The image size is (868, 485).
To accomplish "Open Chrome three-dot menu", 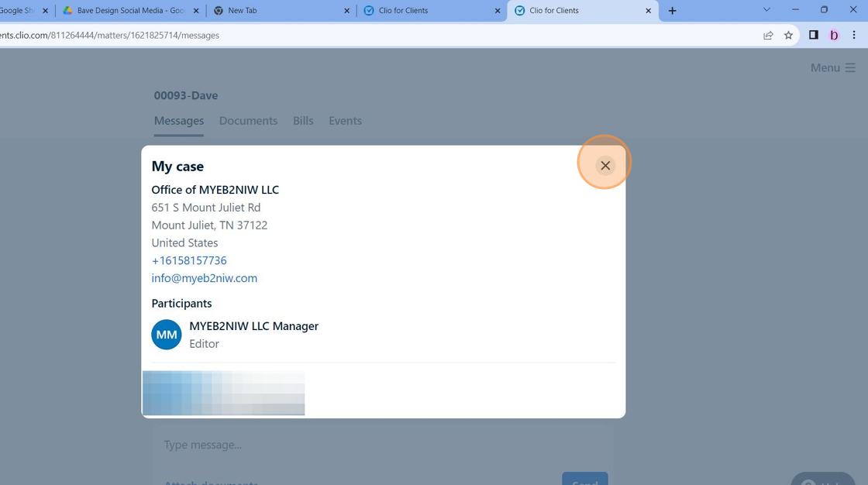I will 854,35.
